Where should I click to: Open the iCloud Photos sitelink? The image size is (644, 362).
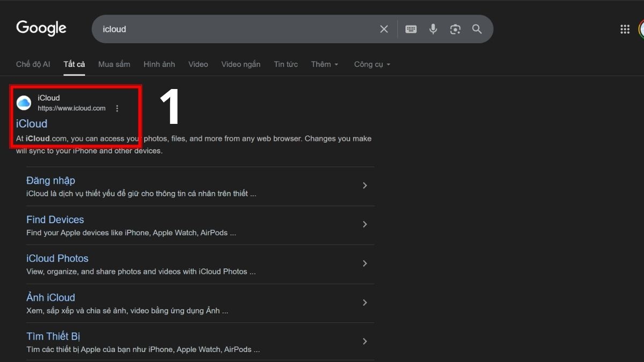coord(57,258)
